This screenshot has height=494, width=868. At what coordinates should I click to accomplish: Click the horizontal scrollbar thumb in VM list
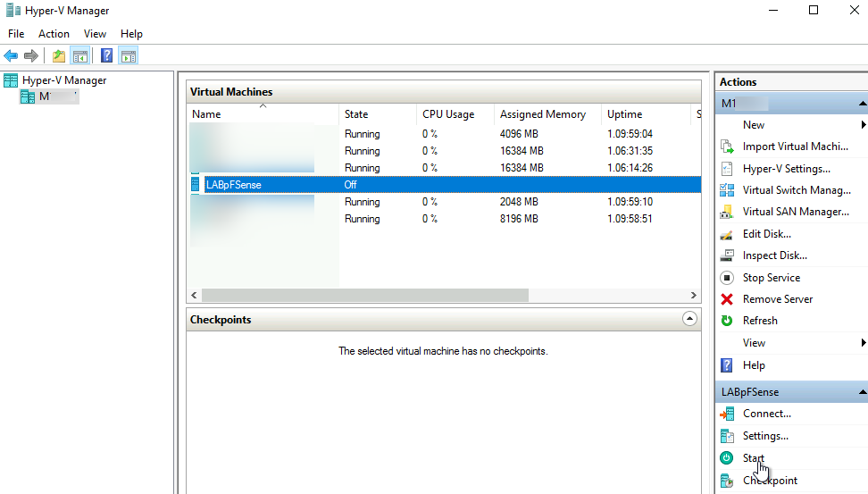click(365, 295)
